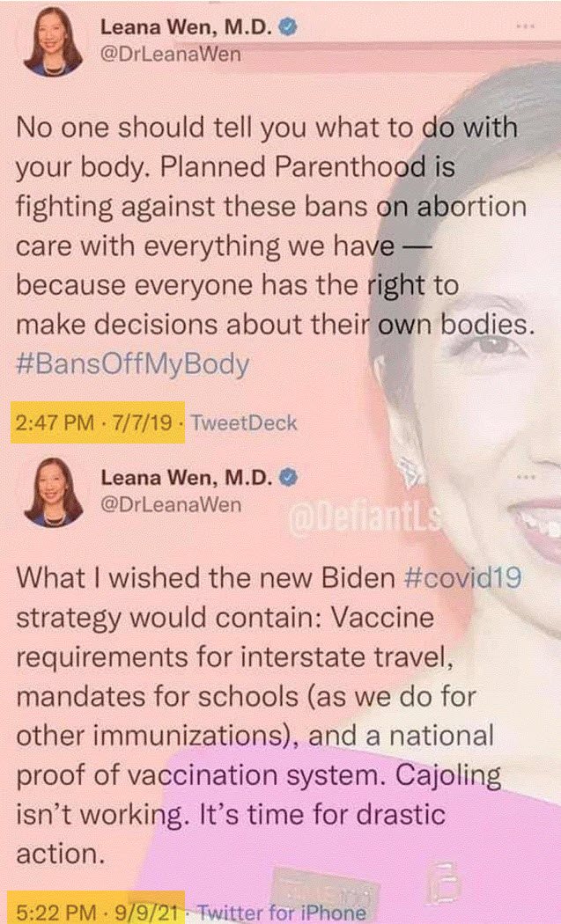Click the Twitter for iPhone source label
561x924 pixels.
coord(282,913)
